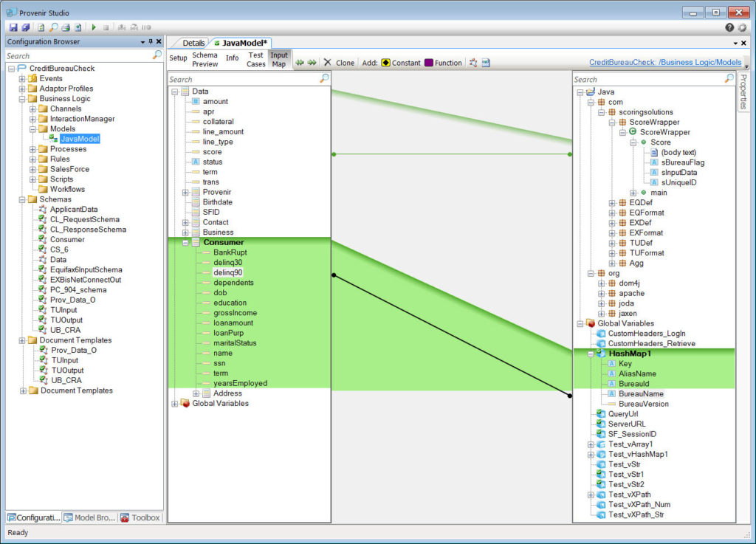Expand the EQDef package node
This screenshot has height=544, width=756.
coord(612,203)
